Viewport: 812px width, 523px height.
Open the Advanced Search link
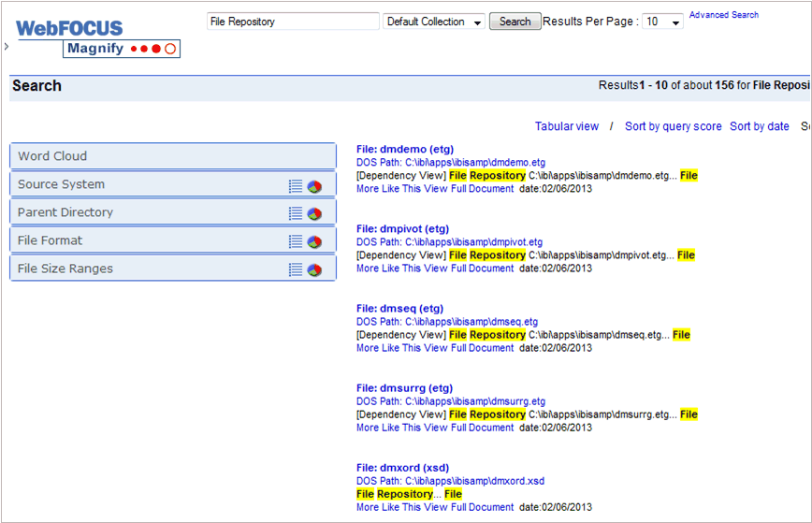tap(723, 14)
